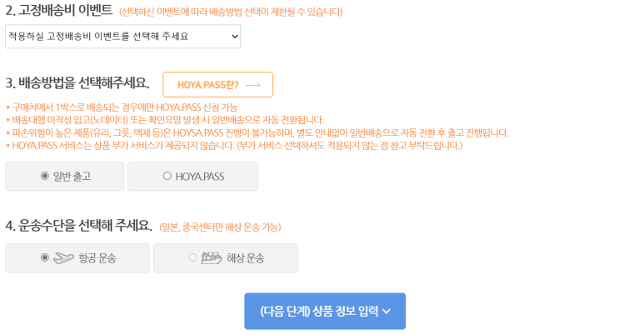Open the 고정배송비 이벤트 selection dropdown
Viewport: 644px width, 335px height.
pyautogui.click(x=122, y=36)
